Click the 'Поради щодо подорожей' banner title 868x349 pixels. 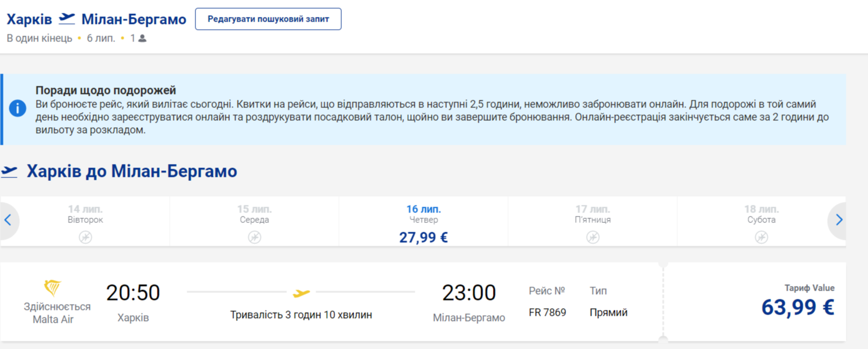click(x=106, y=90)
